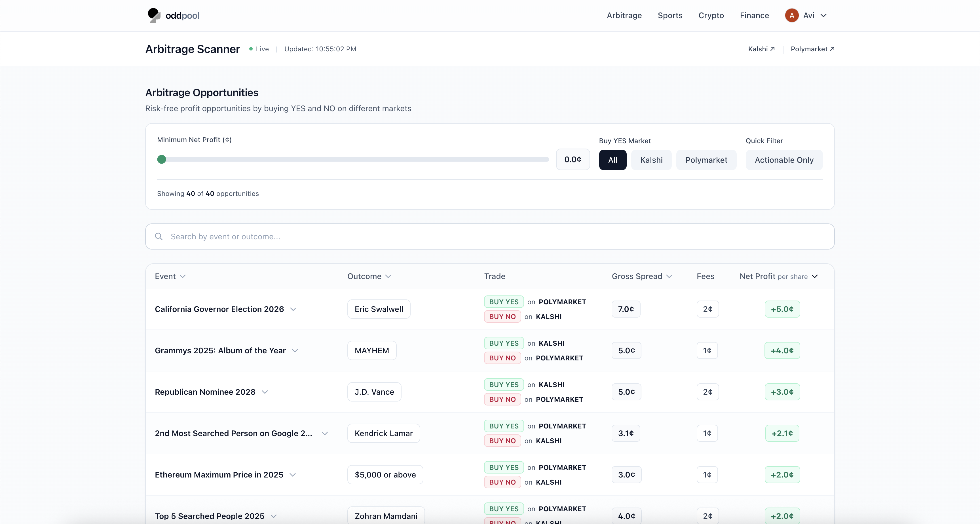Open the Net Profit column dropdown

[x=814, y=276]
